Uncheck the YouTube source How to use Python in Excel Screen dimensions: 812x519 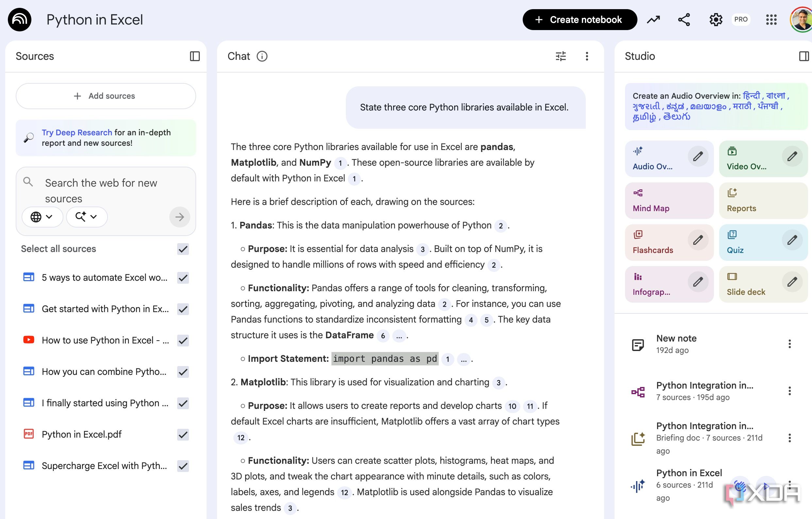pos(182,341)
